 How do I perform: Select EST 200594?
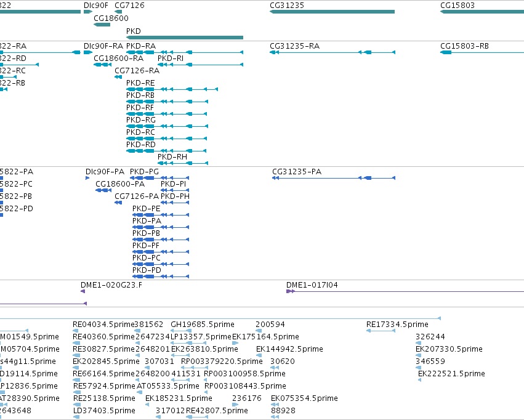(270, 325)
